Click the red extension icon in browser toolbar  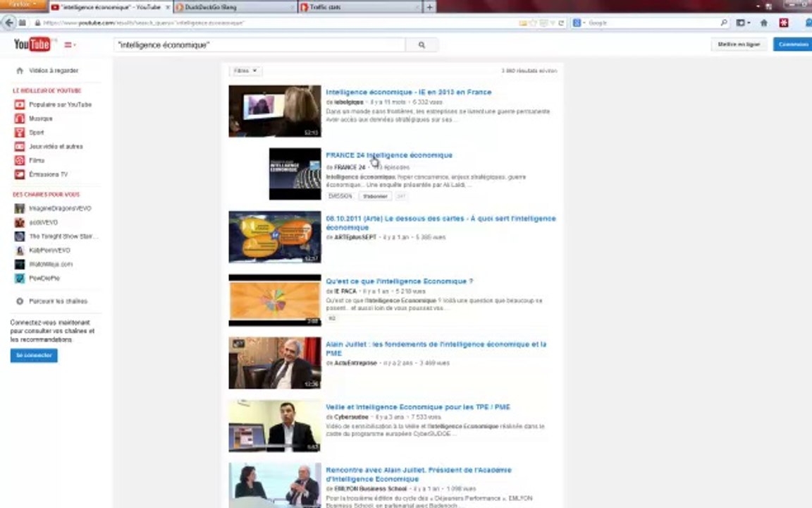(x=784, y=23)
